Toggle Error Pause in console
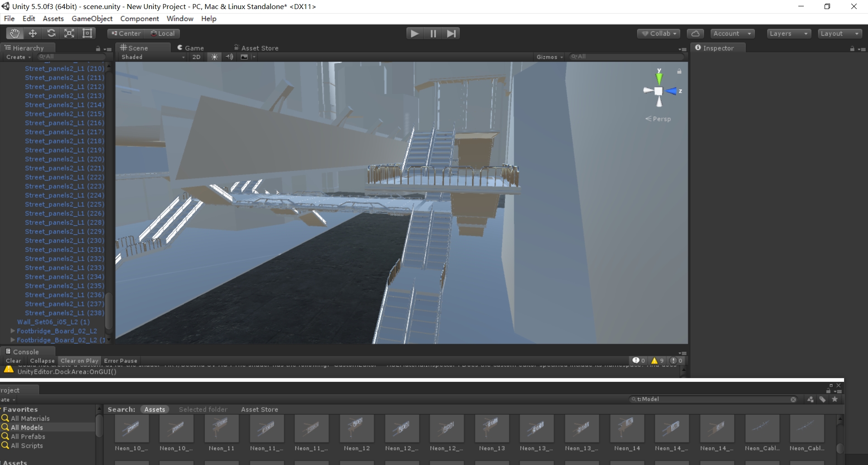This screenshot has width=868, height=465. (x=120, y=361)
